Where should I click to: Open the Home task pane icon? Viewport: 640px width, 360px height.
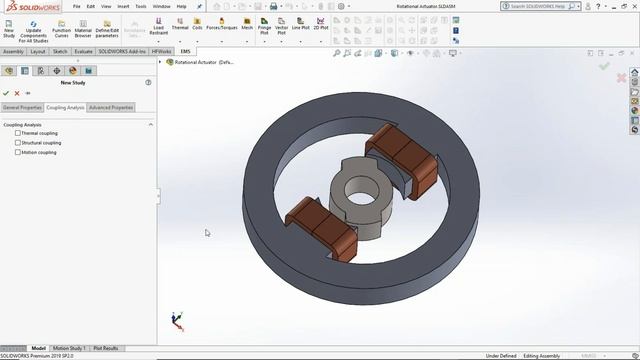tap(635, 72)
